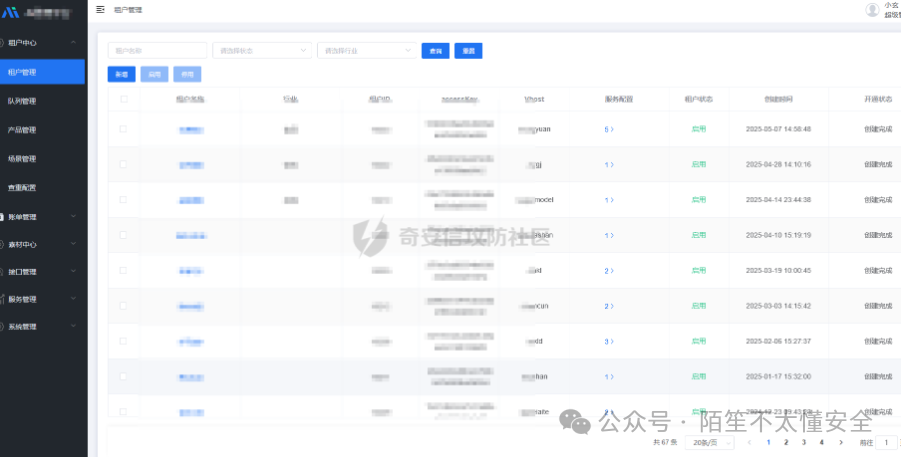The height and width of the screenshot is (457, 901).
Task: Focus the 租户名称 search input field
Action: click(x=157, y=51)
